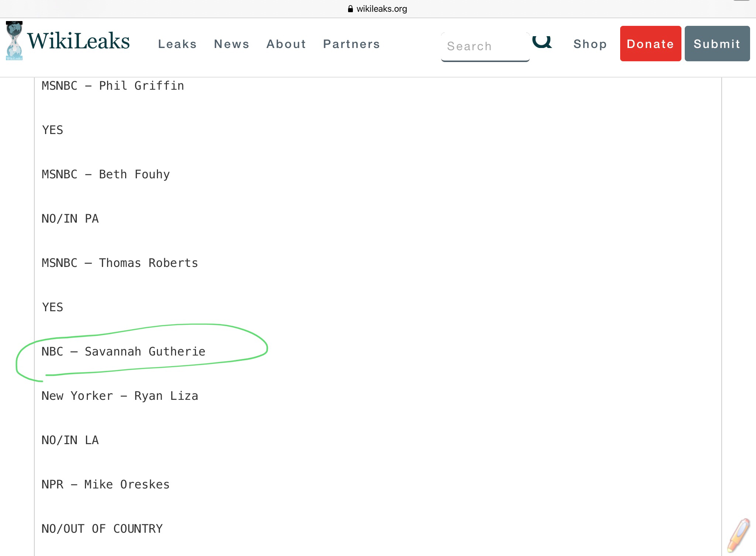Click the YES below Thomas Roberts
756x556 pixels.
point(52,307)
